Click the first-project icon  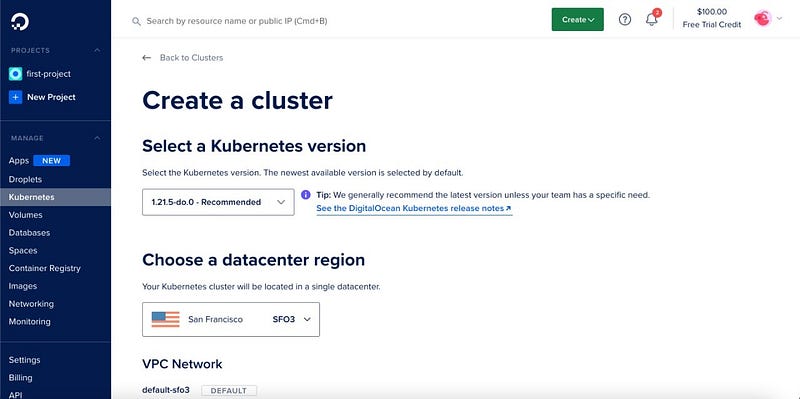click(15, 74)
